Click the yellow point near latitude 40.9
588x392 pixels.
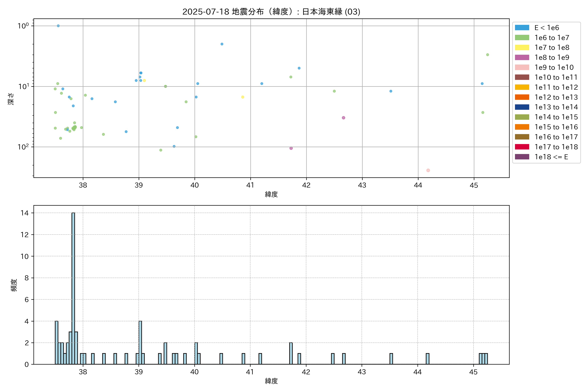243,97
